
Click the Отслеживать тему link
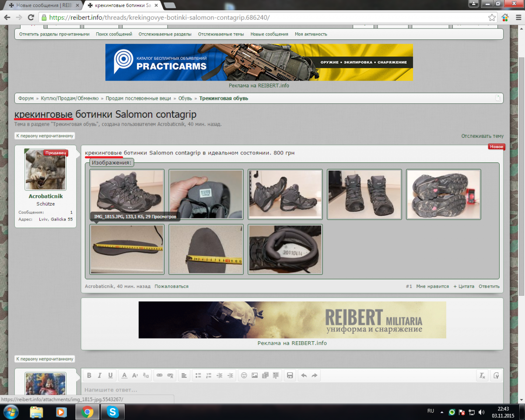(x=482, y=136)
